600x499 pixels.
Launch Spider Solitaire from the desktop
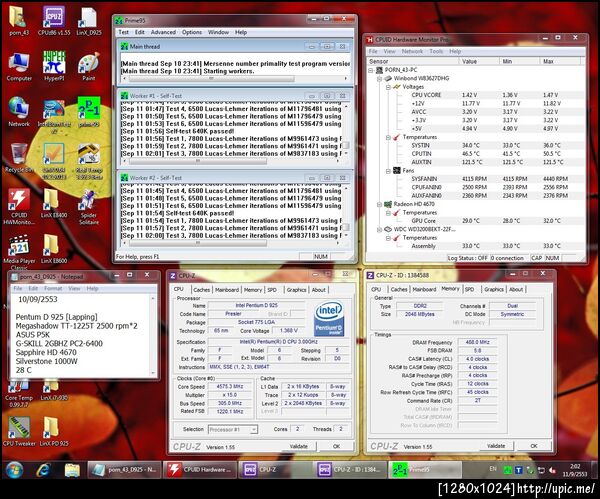[x=89, y=207]
